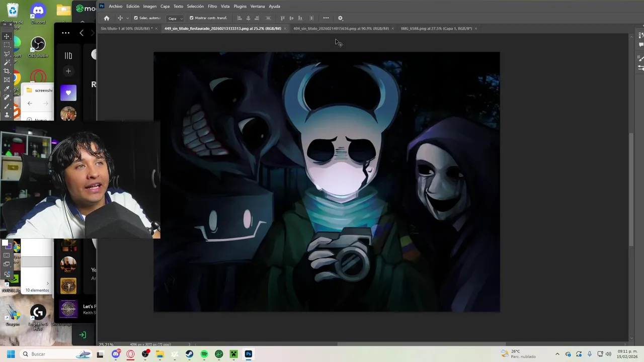Open the three-dots align options

coord(326,18)
